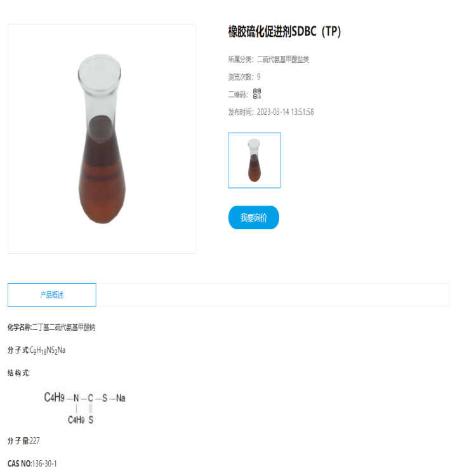The width and height of the screenshot is (476, 476).
Task: Click the chemical name 二丁基二硫代氨基甲酸钠
Action: (x=63, y=327)
